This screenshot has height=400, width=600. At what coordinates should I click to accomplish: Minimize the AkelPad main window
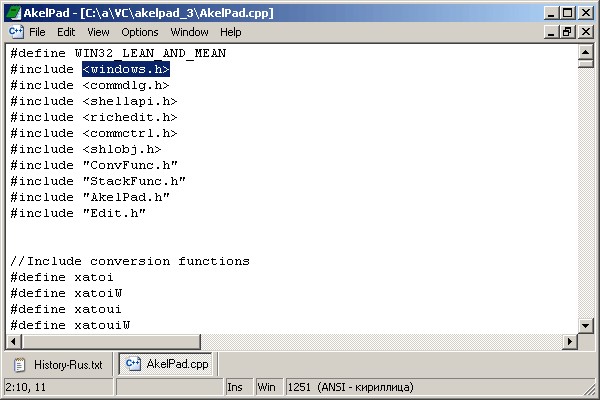551,13
